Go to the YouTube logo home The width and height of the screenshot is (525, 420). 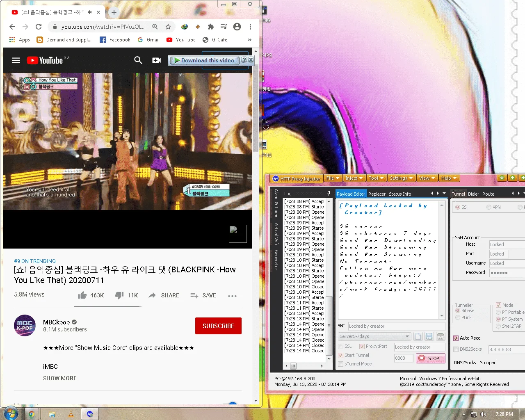45,60
